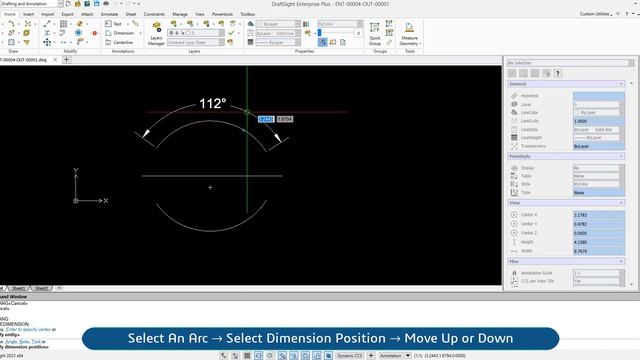Open the Solid line style dropdown in ribbon

(298, 33)
